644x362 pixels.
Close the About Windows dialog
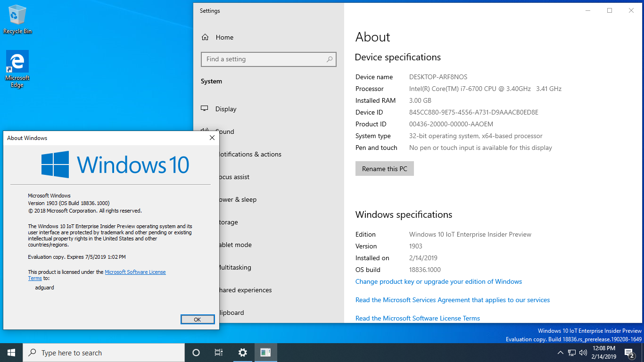coord(212,138)
